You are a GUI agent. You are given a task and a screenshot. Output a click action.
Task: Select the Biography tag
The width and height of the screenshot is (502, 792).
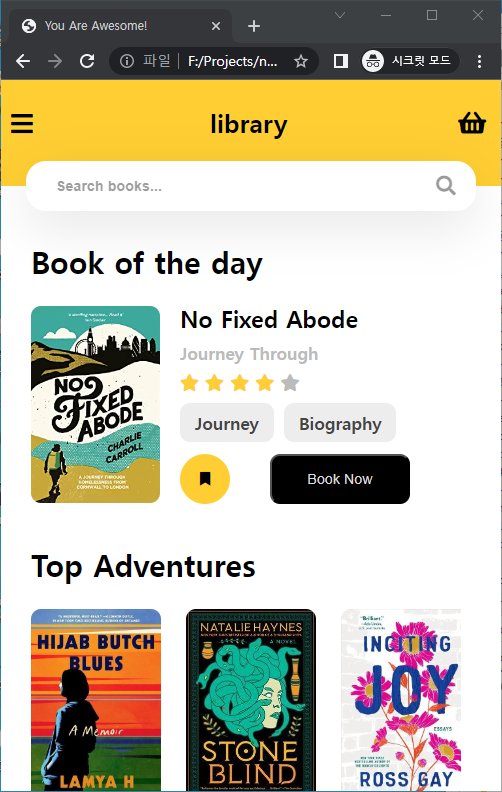click(x=340, y=423)
